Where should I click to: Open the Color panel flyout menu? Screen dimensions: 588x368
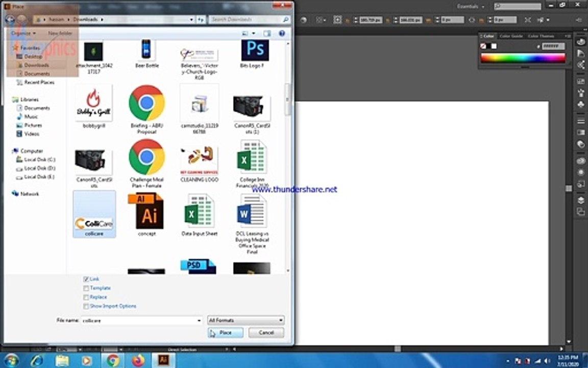coord(568,36)
